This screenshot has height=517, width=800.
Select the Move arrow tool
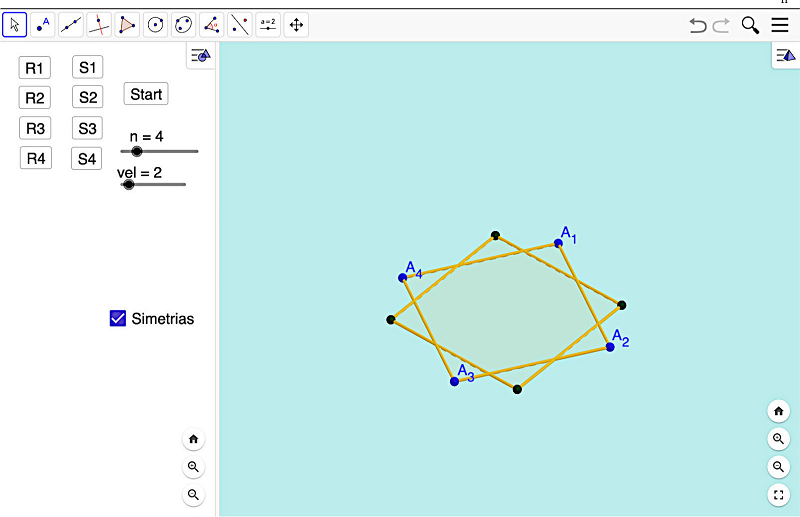[15, 25]
